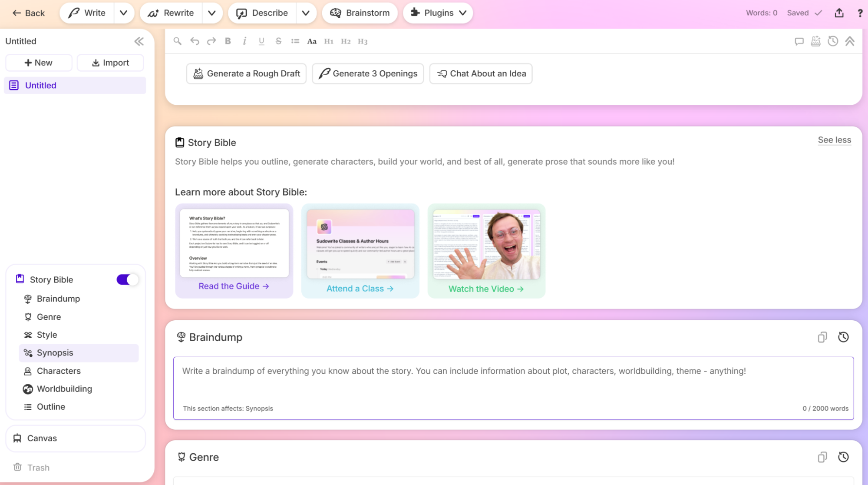This screenshot has width=868, height=485.
Task: Copy the Genre section with copy icon
Action: [x=822, y=457]
